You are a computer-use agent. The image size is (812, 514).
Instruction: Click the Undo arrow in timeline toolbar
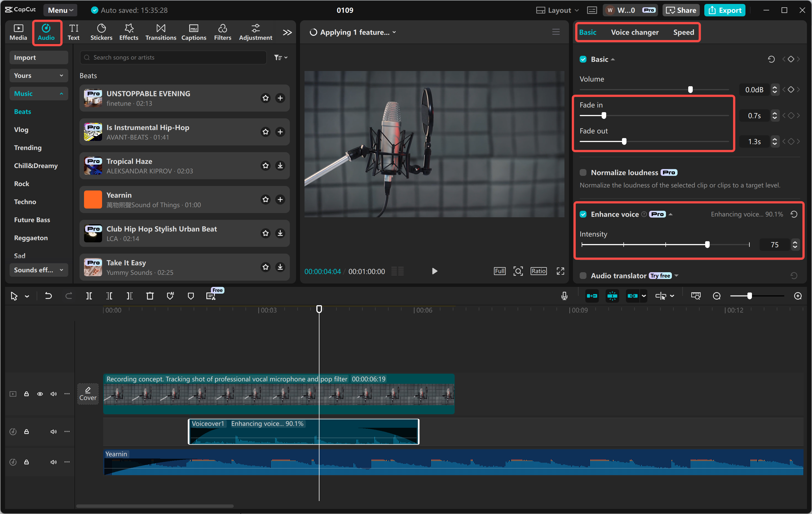[x=48, y=296]
